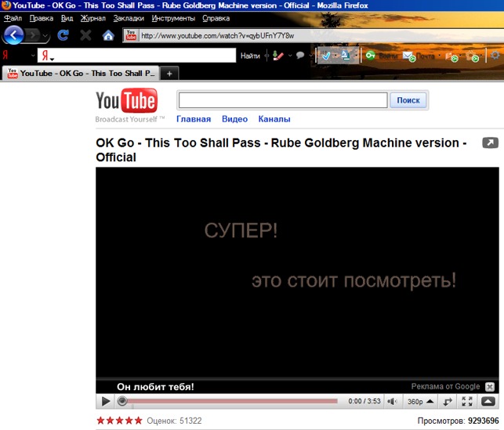Screen dimensions: 504x430
Task: Open the Вид menu
Action: pos(67,18)
